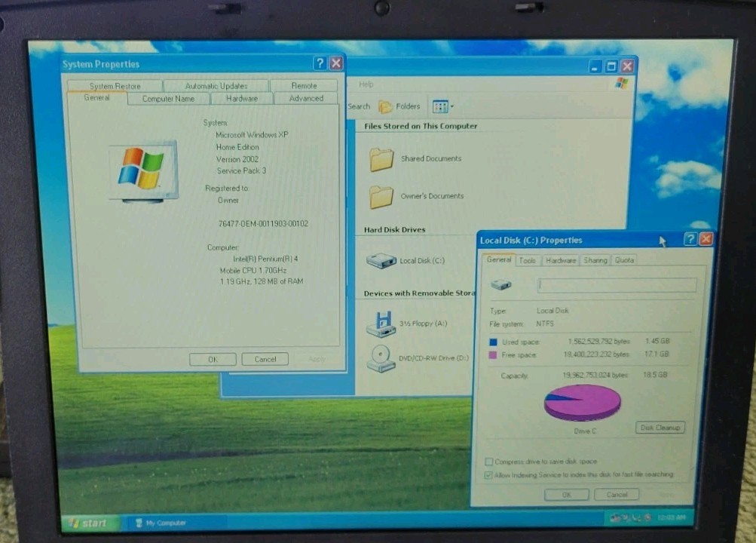
Task: Switch to the Sharing tab
Action: [x=595, y=260]
